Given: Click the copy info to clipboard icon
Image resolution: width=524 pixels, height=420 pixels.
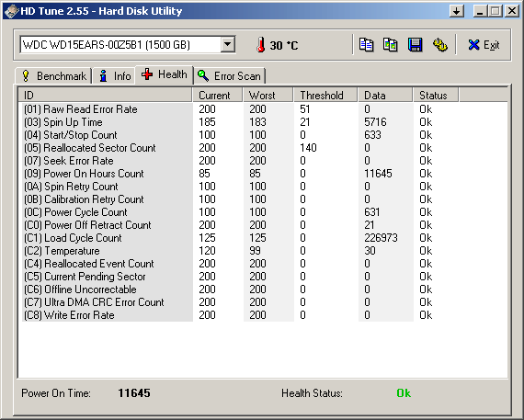Looking at the screenshot, I should click(366, 45).
